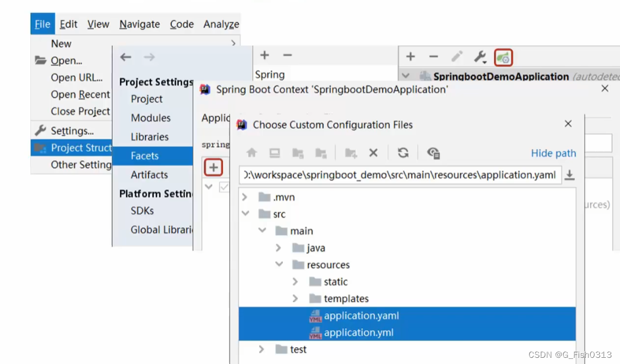The width and height of the screenshot is (620, 364).
Task: Expand the .mvn folder
Action: [x=244, y=197]
